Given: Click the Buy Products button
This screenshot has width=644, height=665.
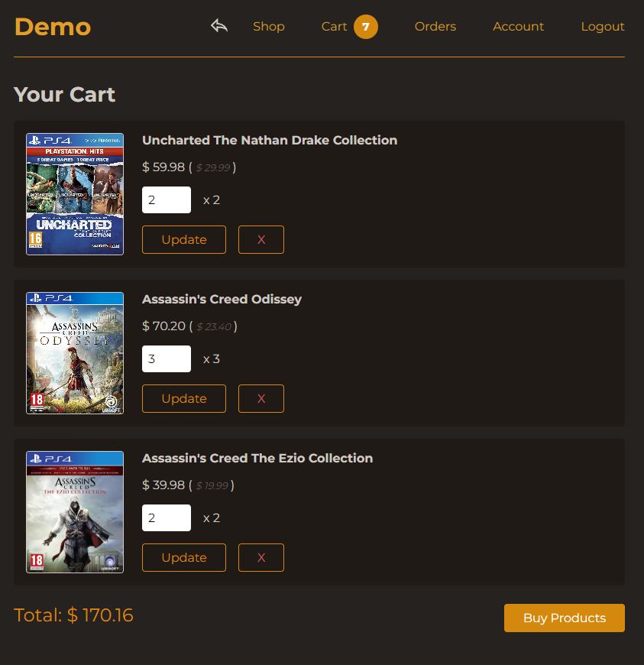Looking at the screenshot, I should [565, 618].
